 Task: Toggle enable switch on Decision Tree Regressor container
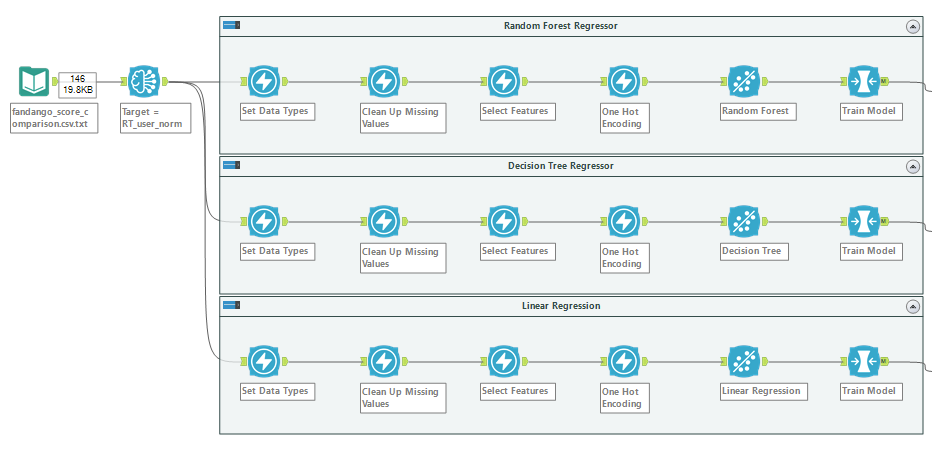[x=231, y=165]
